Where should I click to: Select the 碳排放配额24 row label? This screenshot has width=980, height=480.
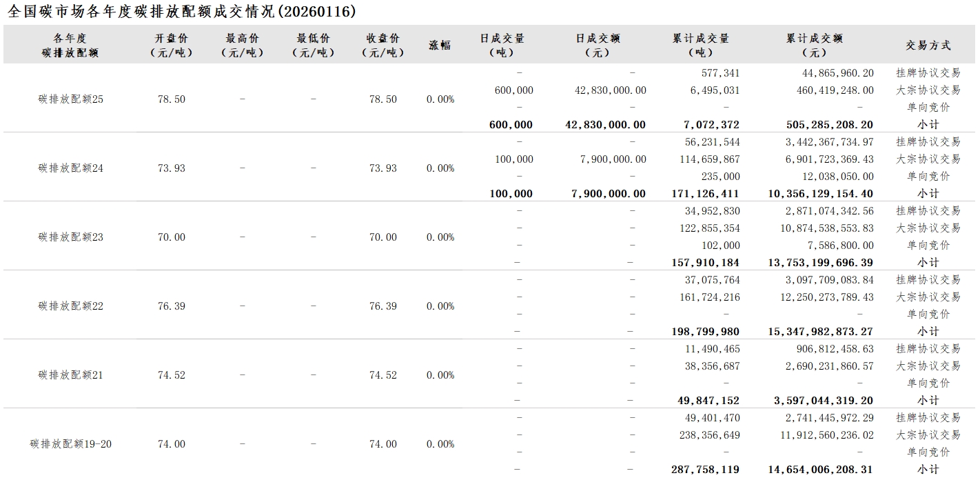71,168
